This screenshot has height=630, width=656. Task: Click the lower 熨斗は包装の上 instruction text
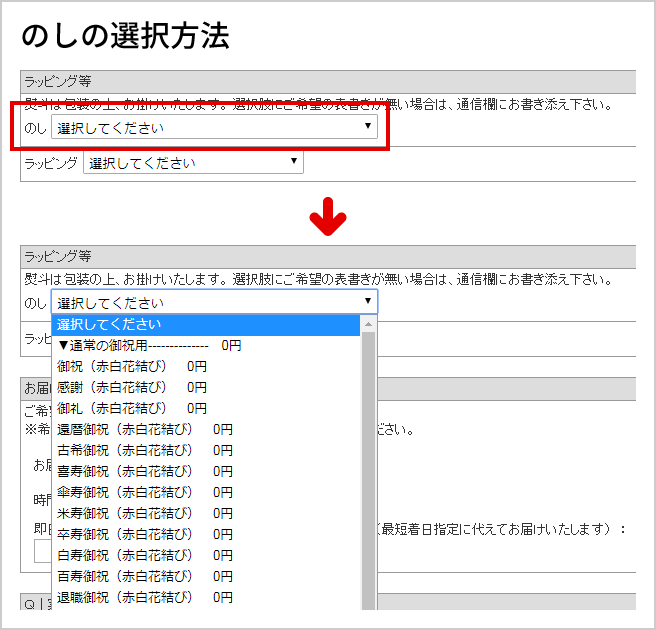click(318, 279)
